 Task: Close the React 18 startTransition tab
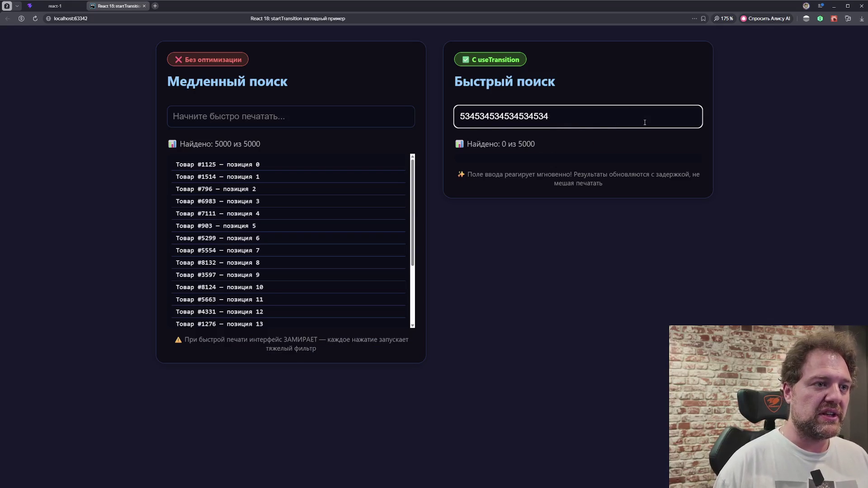(144, 6)
